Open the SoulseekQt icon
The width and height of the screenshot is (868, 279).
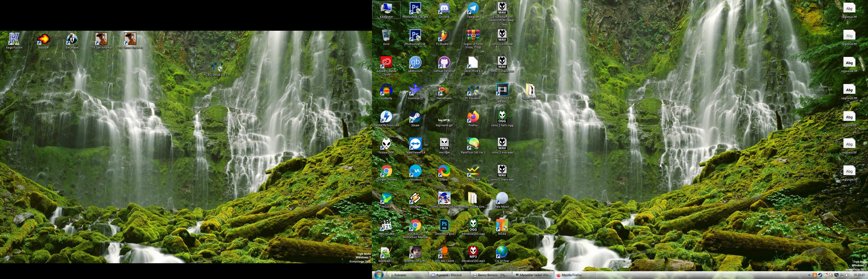(x=415, y=92)
